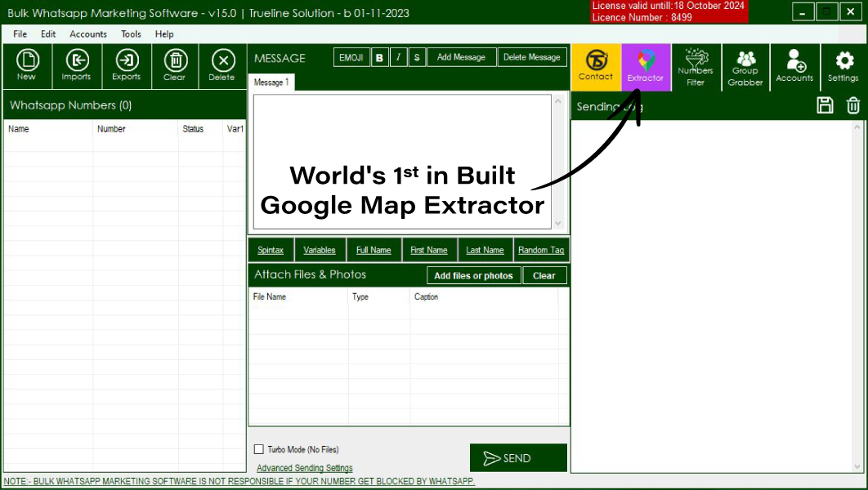Viewport: 868px width, 490px height.
Task: Open the Google Map Extractor tool
Action: [646, 67]
